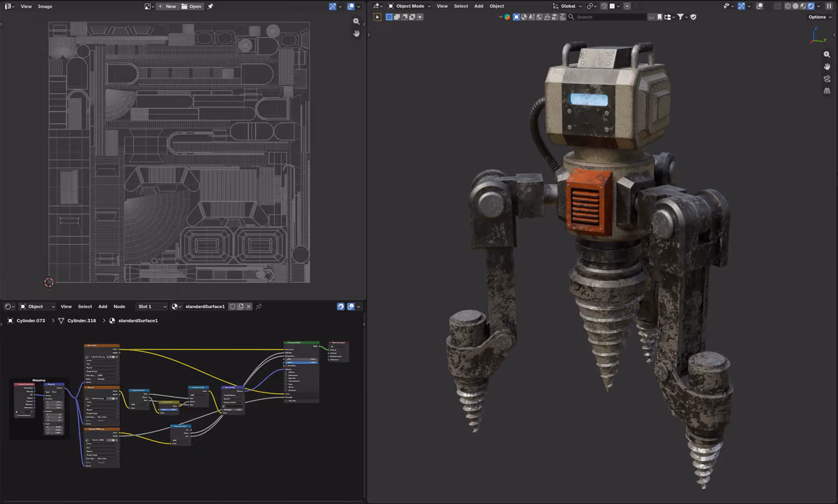Click zoom icon in 3D viewport
838x504 pixels.
(827, 55)
